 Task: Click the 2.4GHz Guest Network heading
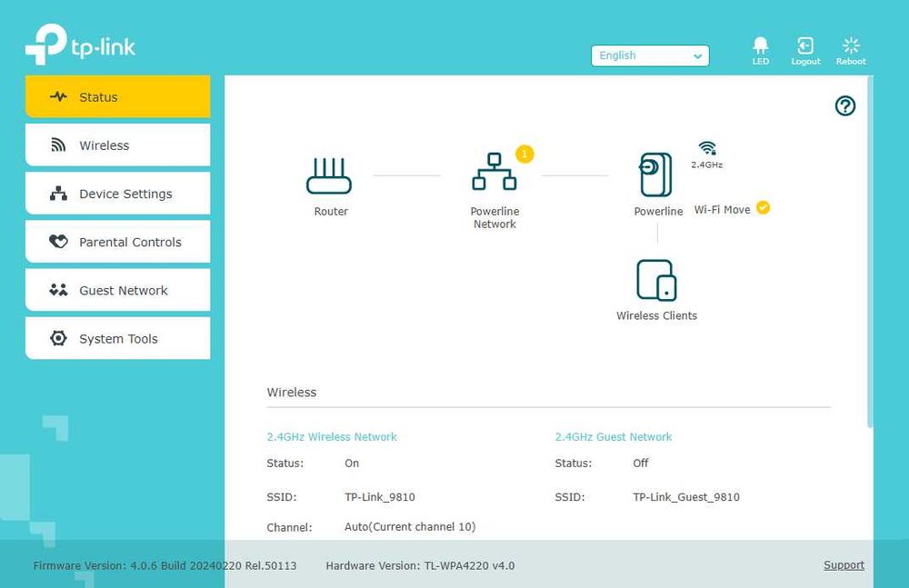click(614, 436)
